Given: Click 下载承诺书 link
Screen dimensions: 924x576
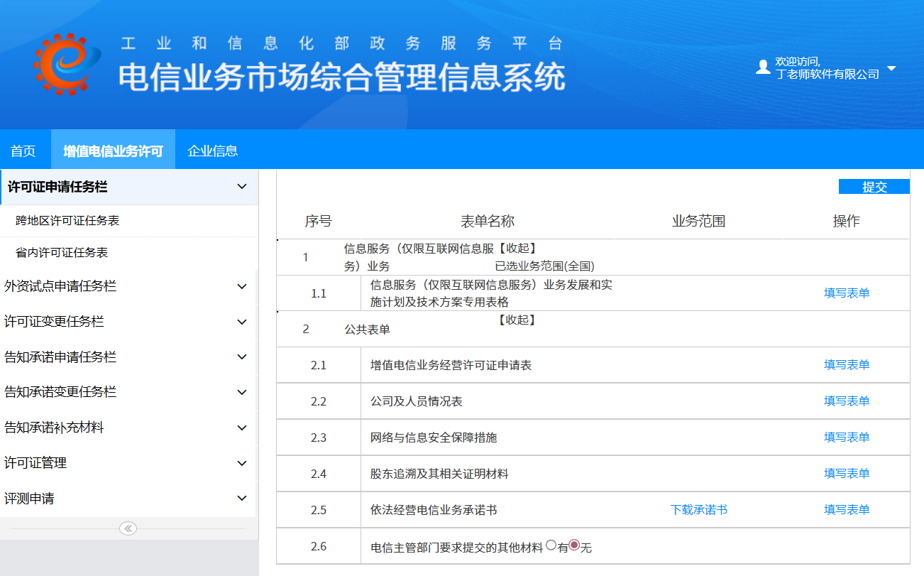Looking at the screenshot, I should pos(698,510).
